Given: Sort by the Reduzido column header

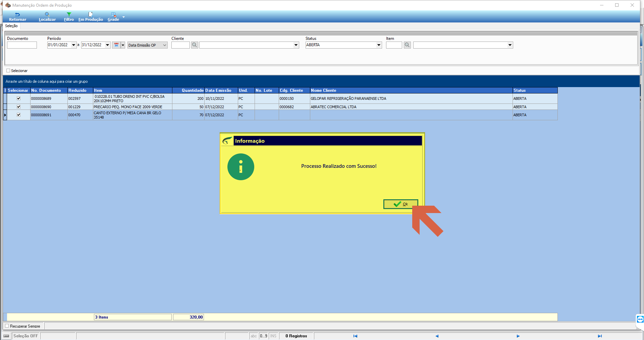Looking at the screenshot, I should click(x=80, y=90).
